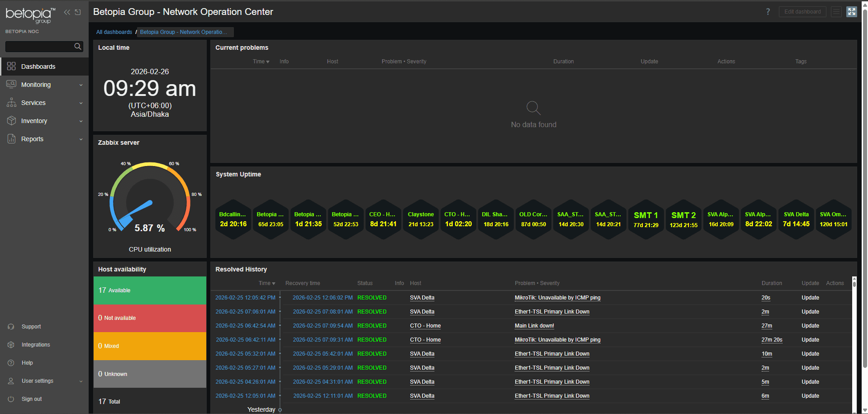Open the dashboard actions hamburger menu icon
The image size is (868, 414).
(x=836, y=12)
